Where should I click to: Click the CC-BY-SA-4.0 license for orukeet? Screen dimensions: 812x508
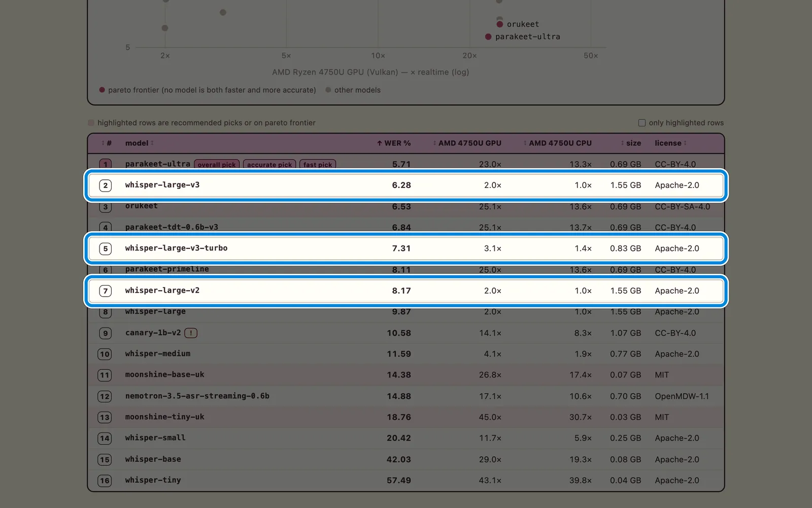pos(682,207)
